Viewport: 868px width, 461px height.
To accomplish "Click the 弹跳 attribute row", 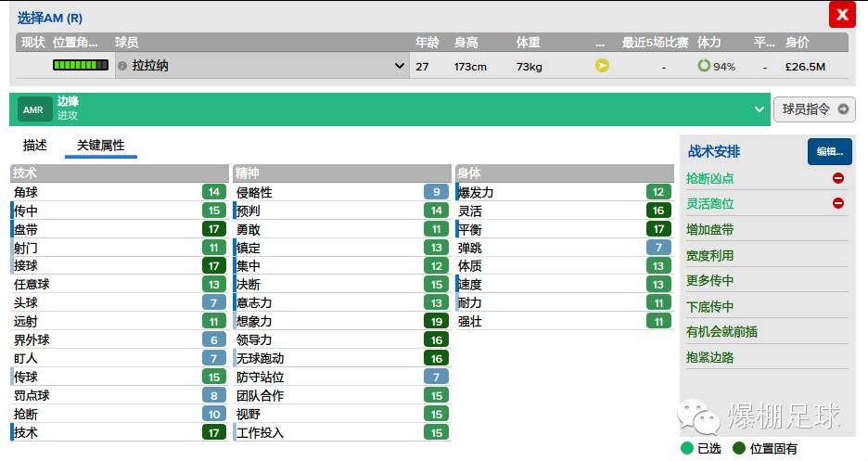I will (x=564, y=248).
